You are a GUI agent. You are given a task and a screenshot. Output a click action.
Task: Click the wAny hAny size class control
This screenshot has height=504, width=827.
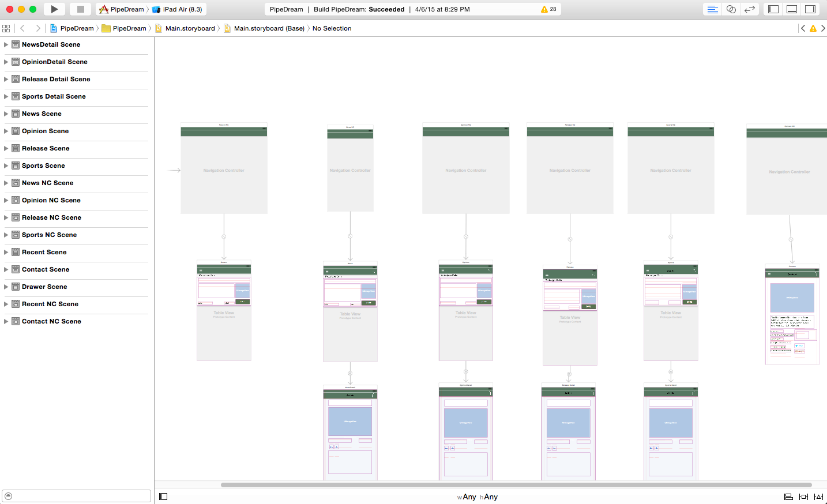477,497
